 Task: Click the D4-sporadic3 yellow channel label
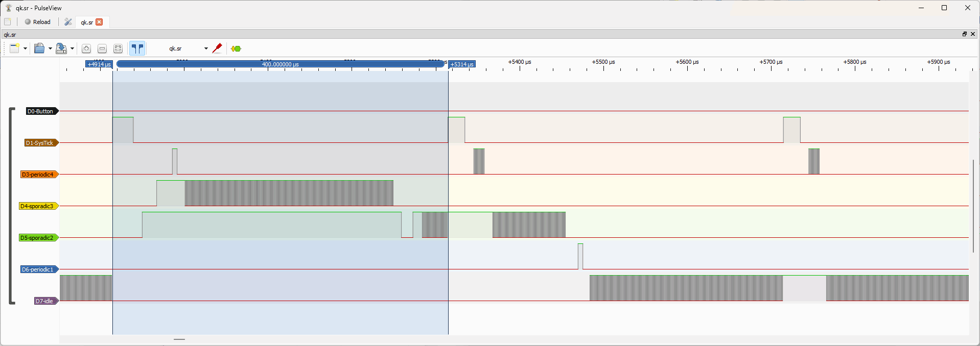37,206
